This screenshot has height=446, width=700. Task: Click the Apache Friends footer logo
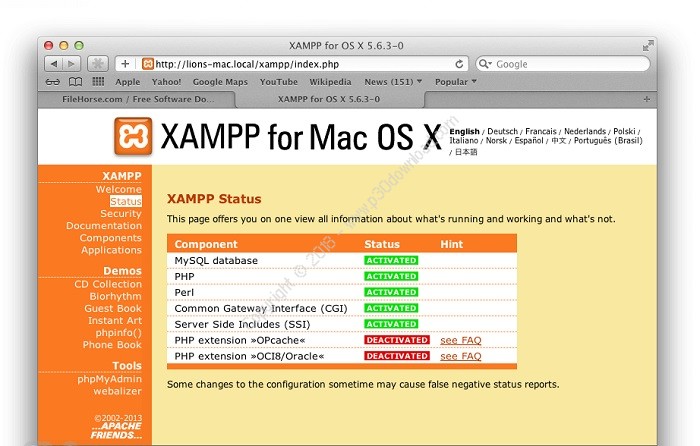[116, 431]
